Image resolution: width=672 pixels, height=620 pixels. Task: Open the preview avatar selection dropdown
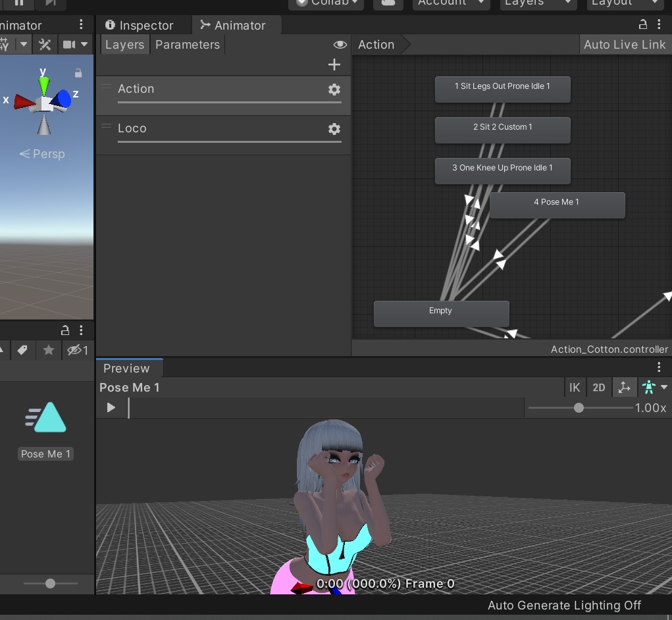pos(654,388)
